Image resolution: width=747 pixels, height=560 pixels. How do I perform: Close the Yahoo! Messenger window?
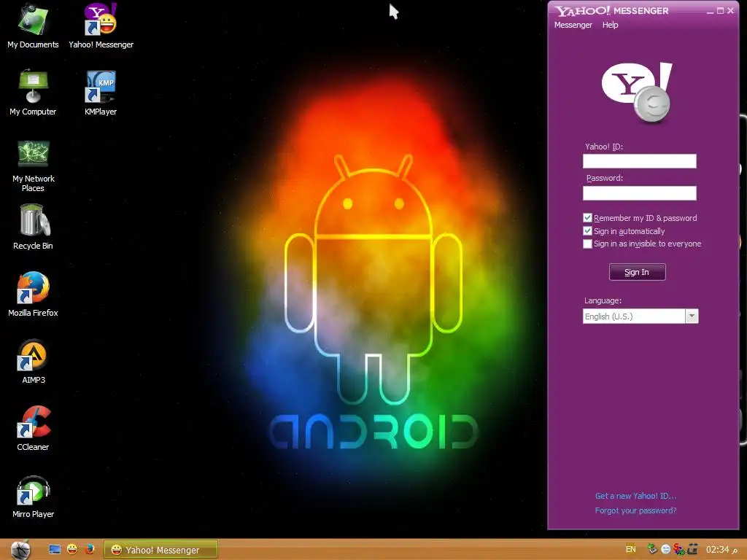[x=730, y=10]
